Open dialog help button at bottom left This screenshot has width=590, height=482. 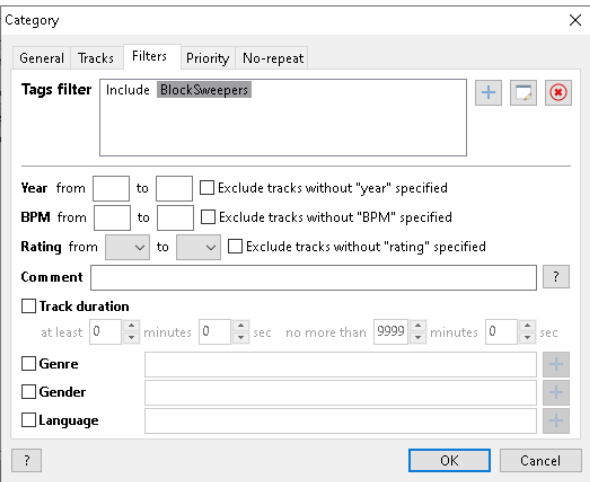click(26, 460)
